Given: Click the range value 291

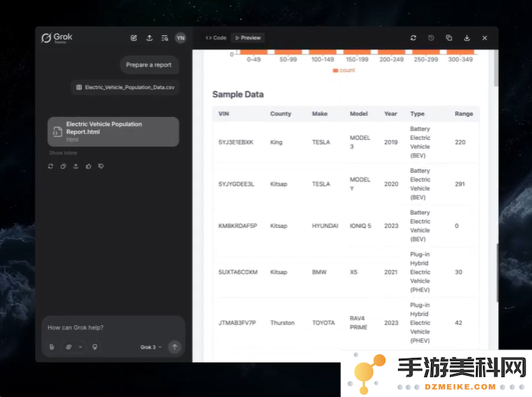Looking at the screenshot, I should (x=460, y=184).
